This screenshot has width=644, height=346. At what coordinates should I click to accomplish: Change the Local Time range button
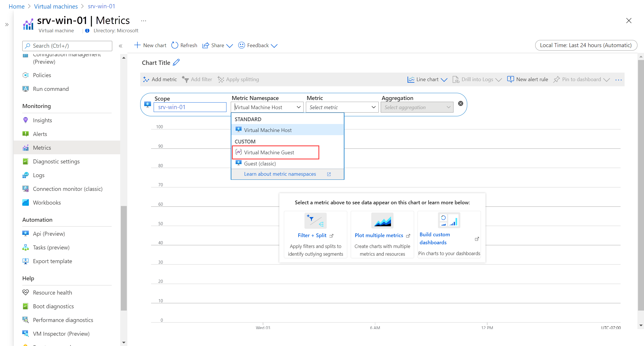[585, 45]
